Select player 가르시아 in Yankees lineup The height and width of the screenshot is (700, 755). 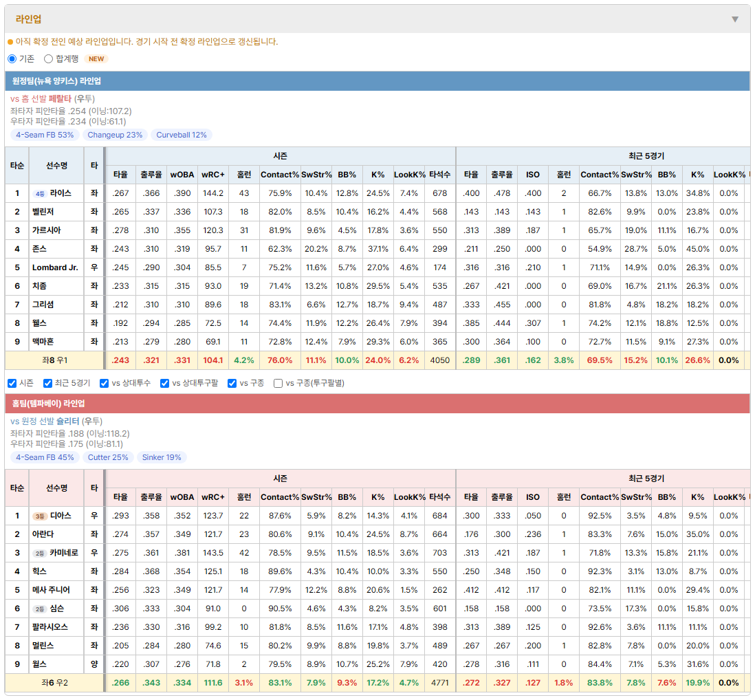47,230
